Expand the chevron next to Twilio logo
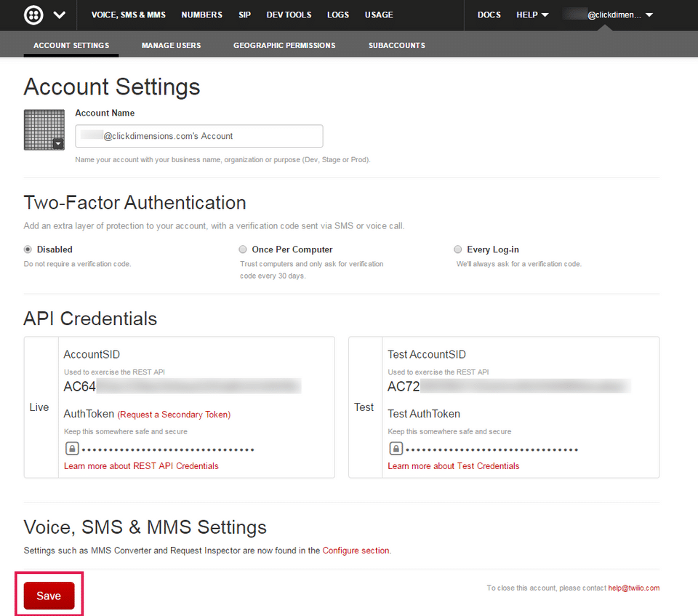The width and height of the screenshot is (698, 616). pyautogui.click(x=59, y=15)
